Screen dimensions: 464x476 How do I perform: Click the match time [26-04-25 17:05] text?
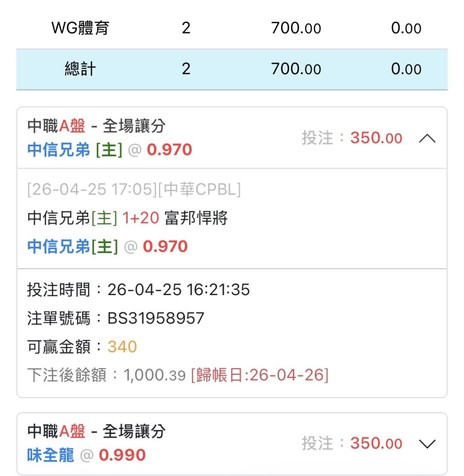(92, 189)
